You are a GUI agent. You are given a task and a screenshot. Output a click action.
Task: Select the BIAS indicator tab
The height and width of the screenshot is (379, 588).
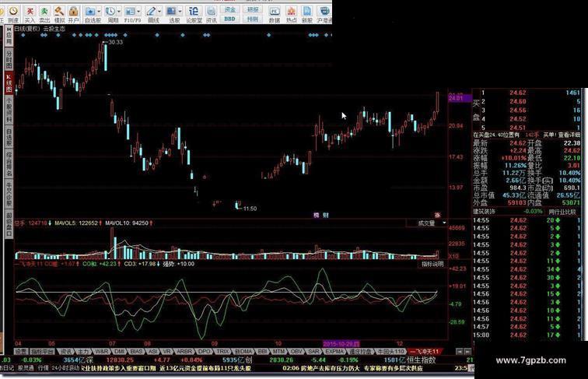coord(137,352)
